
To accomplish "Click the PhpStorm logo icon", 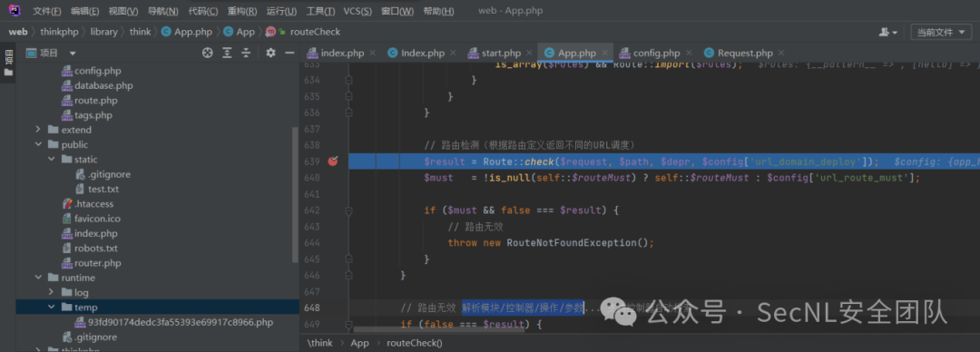I will (x=15, y=11).
